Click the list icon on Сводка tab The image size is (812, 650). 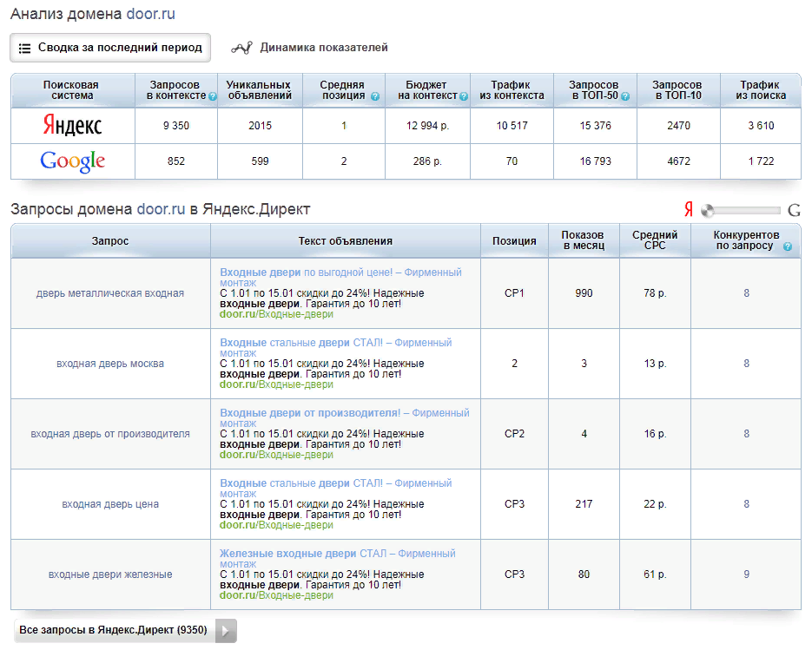[24, 48]
